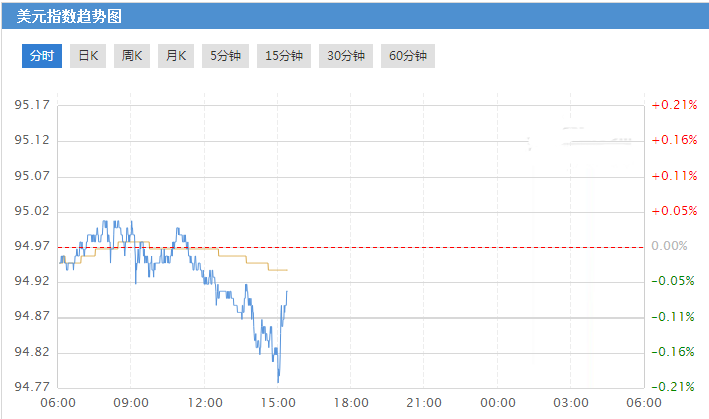Click the 12:00 time axis label
Viewport: 709px width, 419px height.
pos(204,403)
